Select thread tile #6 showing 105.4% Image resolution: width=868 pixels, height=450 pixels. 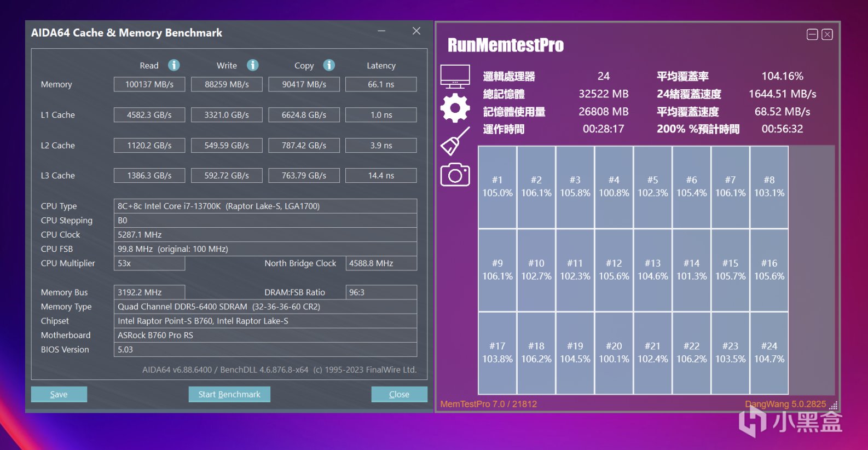point(692,187)
